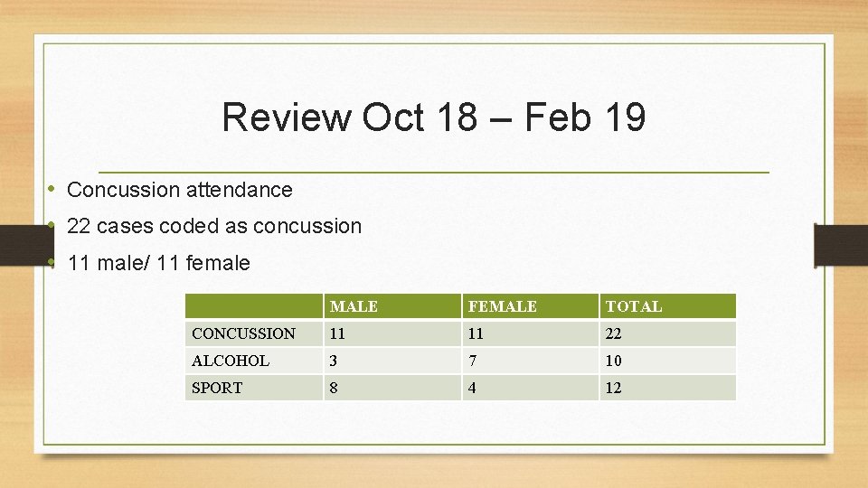Image resolution: width=868 pixels, height=488 pixels.
Task: Select the SPORT row label cell
Action: (253, 388)
